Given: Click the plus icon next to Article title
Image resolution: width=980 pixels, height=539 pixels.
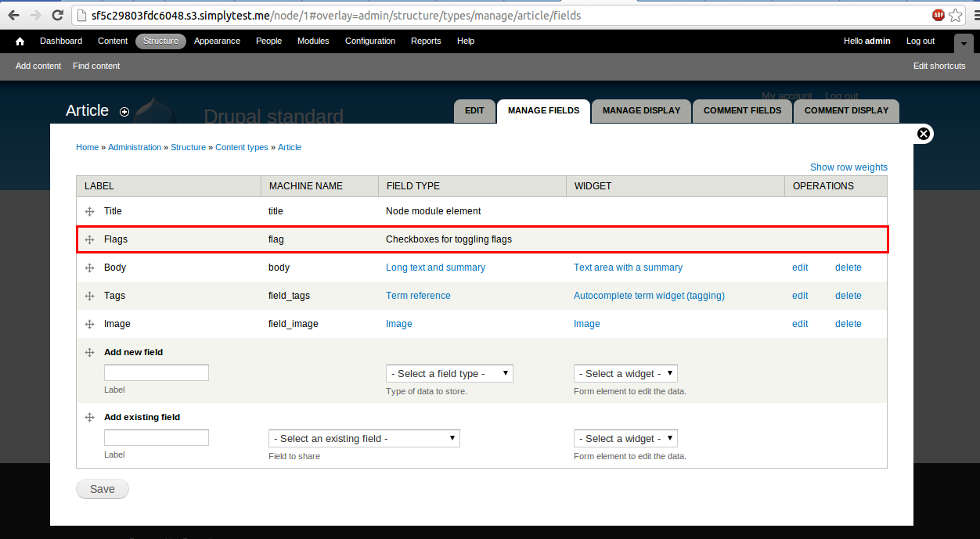Looking at the screenshot, I should [x=124, y=112].
